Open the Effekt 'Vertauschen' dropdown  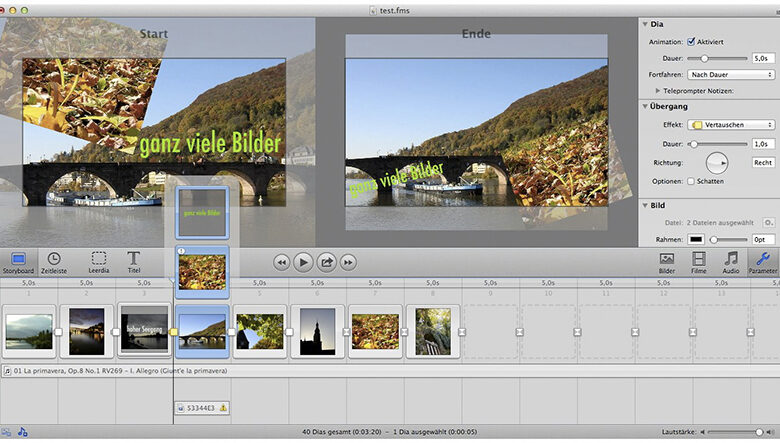tap(731, 125)
